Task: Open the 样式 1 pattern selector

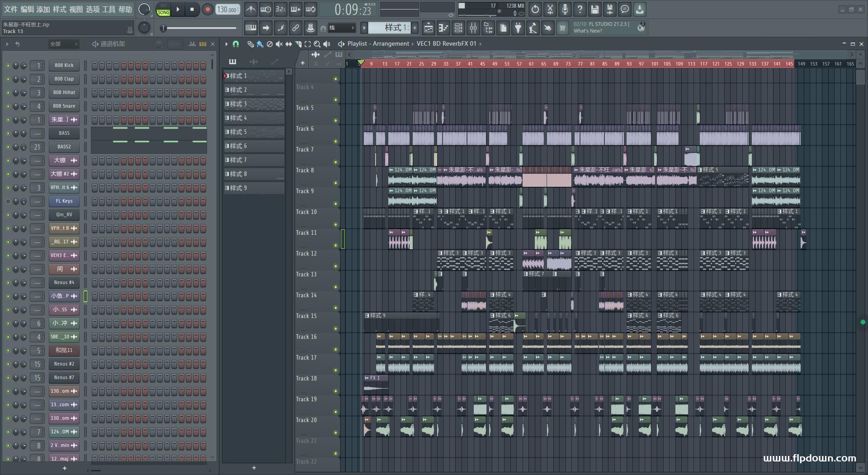Action: [x=389, y=28]
